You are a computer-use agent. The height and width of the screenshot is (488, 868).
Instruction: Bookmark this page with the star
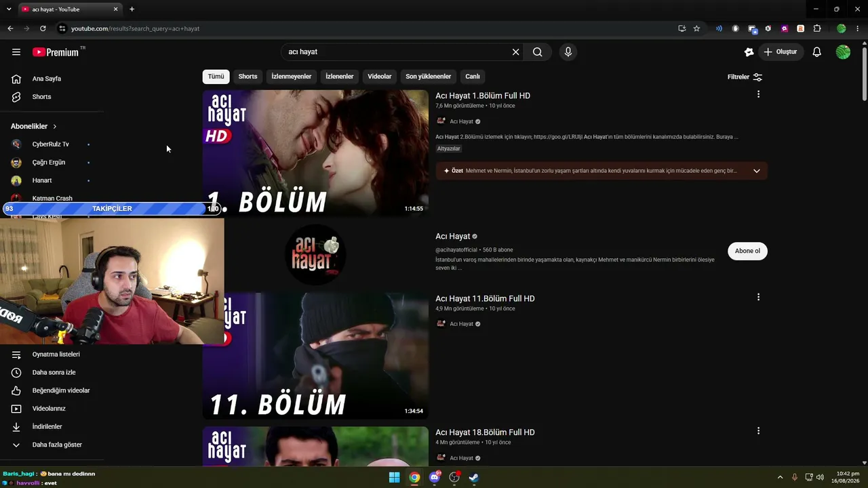click(696, 28)
